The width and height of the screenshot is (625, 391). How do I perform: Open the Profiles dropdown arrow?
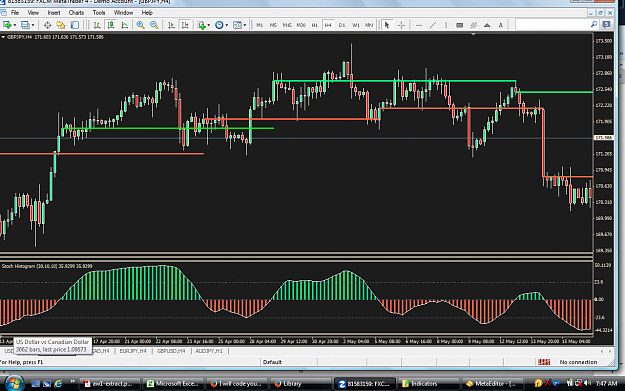[x=33, y=25]
